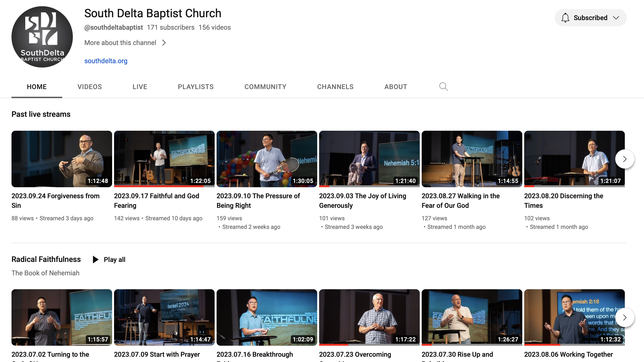Click the 171 subscribers count
The image size is (644, 362).
tap(171, 28)
